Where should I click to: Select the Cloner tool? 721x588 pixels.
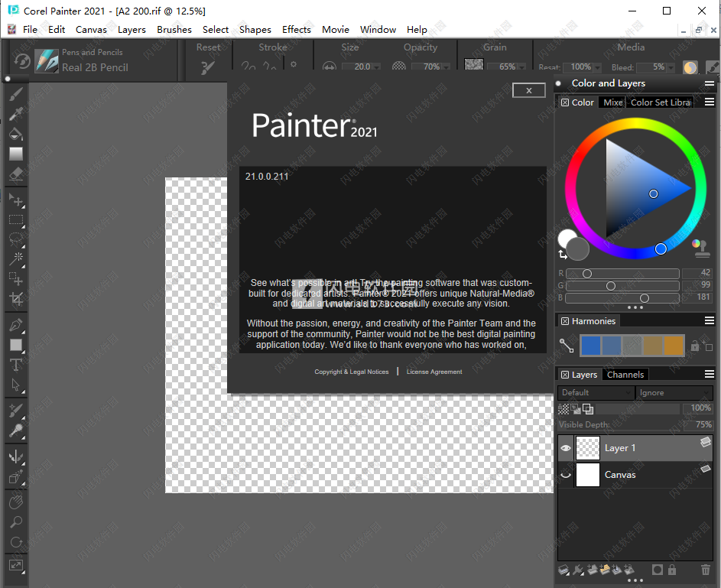pos(15,410)
